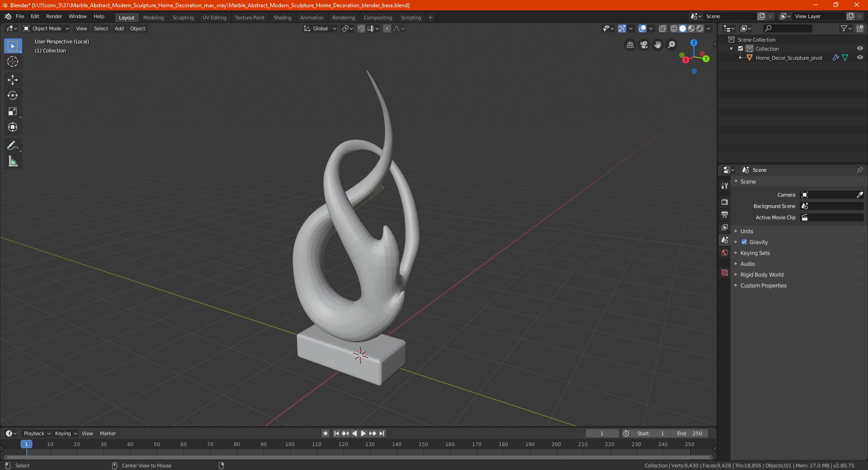Screen dimensions: 868x470
Task: Switch to material preview shading
Action: click(x=691, y=28)
